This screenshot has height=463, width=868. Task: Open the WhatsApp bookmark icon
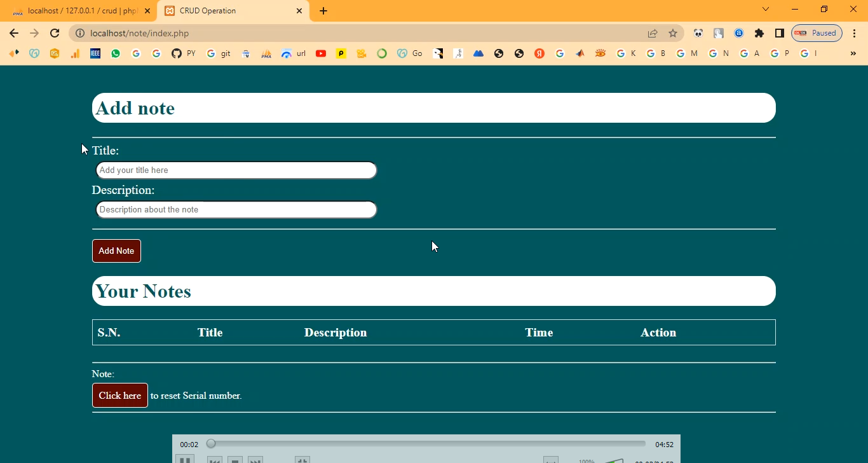pyautogui.click(x=116, y=53)
